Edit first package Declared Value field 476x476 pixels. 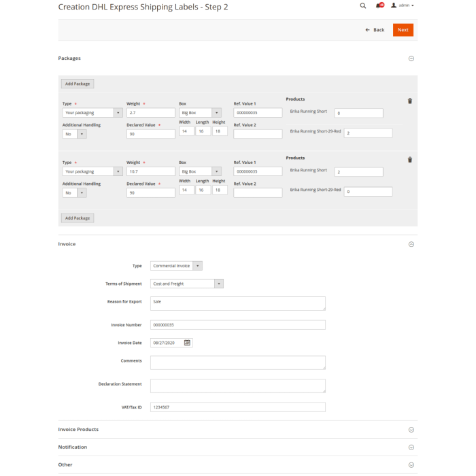click(x=150, y=134)
